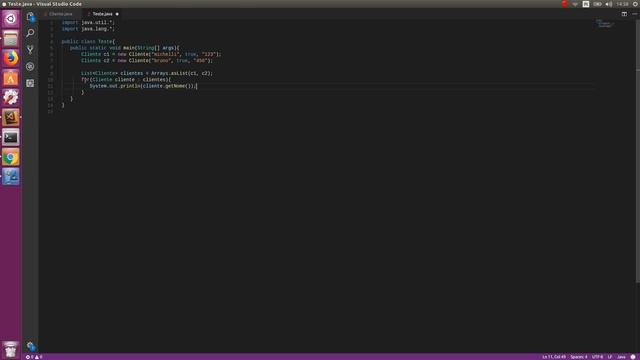Click the 'import java.util.*;' line
This screenshot has width=640, height=360.
click(88, 22)
